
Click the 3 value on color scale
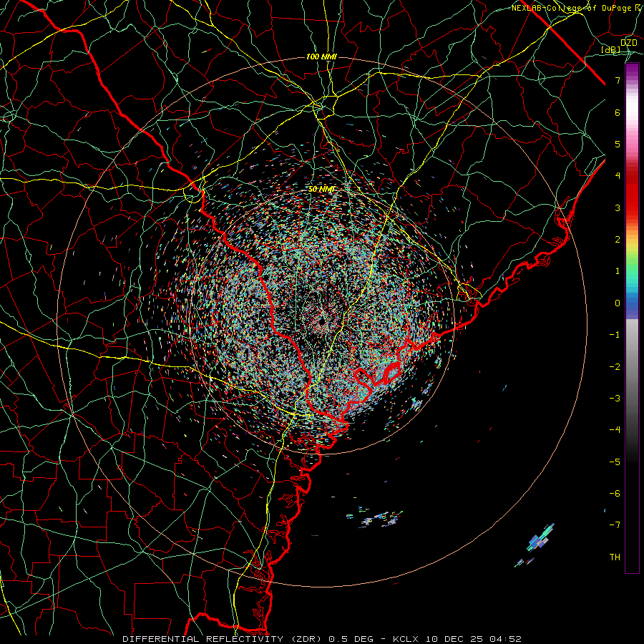[x=618, y=208]
